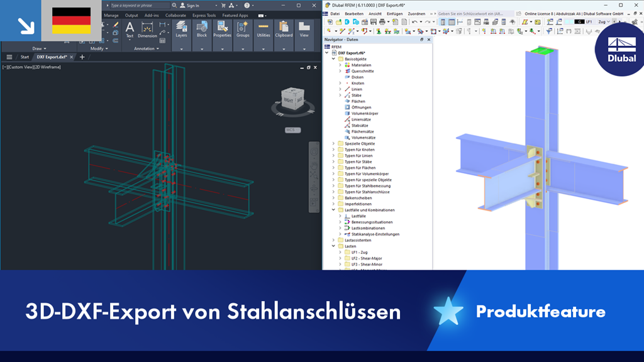The image size is (644, 362).
Task: Open the Draw panel dropdown
Action: pyautogui.click(x=40, y=48)
